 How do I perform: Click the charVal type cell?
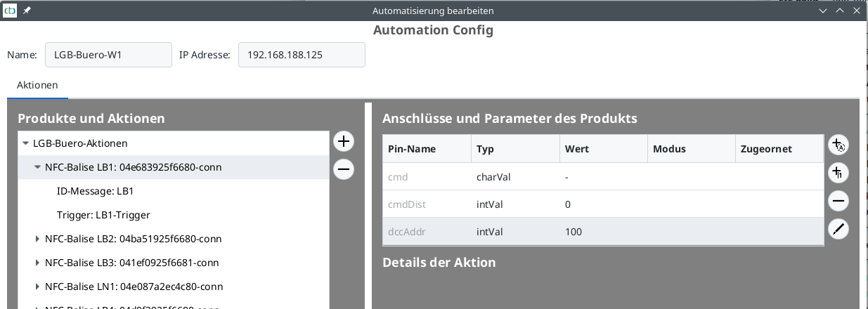pos(516,177)
